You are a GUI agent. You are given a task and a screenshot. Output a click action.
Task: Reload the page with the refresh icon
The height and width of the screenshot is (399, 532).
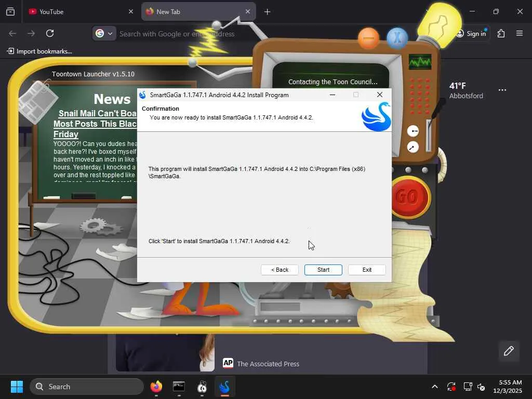click(50, 33)
